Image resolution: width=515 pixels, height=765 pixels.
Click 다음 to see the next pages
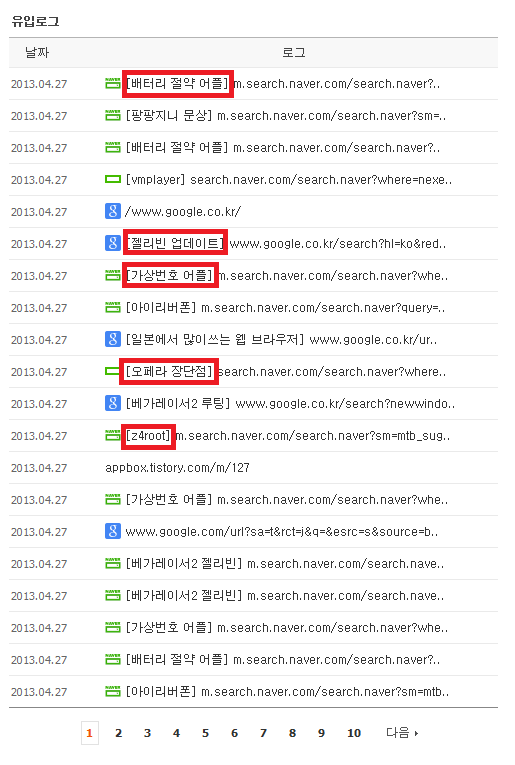(x=402, y=733)
